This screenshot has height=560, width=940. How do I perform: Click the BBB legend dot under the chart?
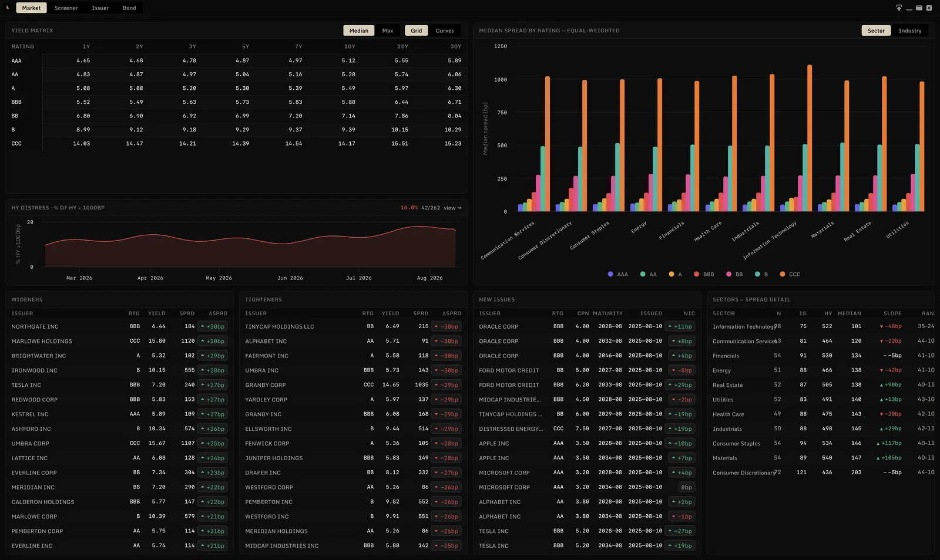coord(696,274)
